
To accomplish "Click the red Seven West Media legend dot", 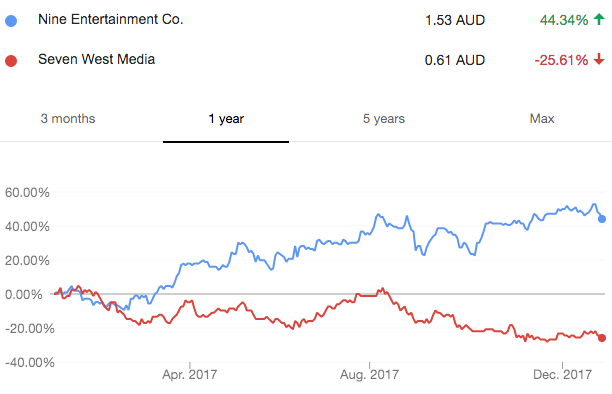I will [x=11, y=61].
